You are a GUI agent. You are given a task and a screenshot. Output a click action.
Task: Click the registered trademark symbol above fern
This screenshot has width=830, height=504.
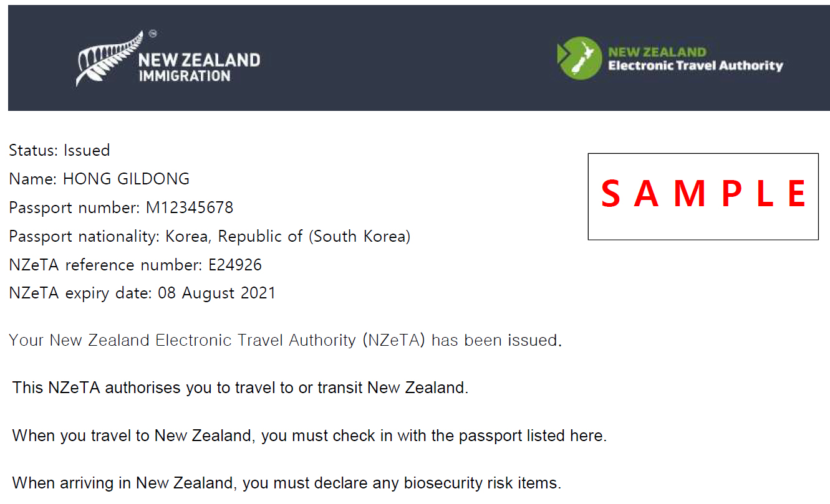point(153,35)
